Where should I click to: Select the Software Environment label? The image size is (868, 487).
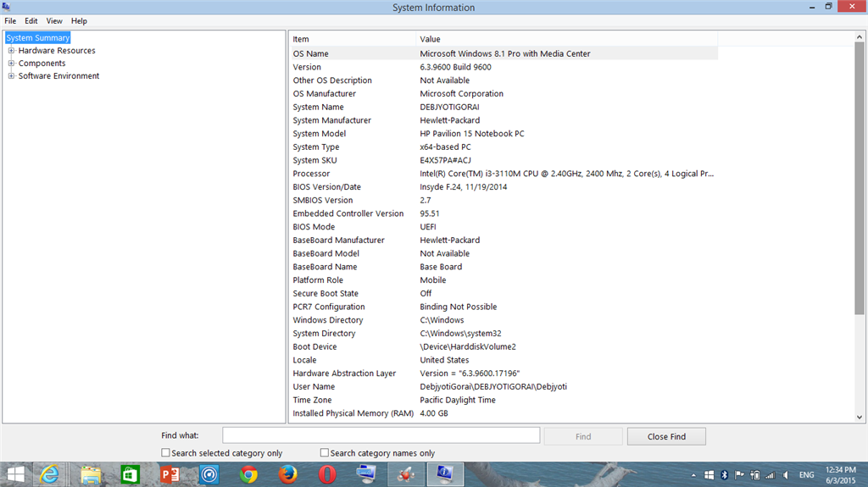(x=58, y=76)
